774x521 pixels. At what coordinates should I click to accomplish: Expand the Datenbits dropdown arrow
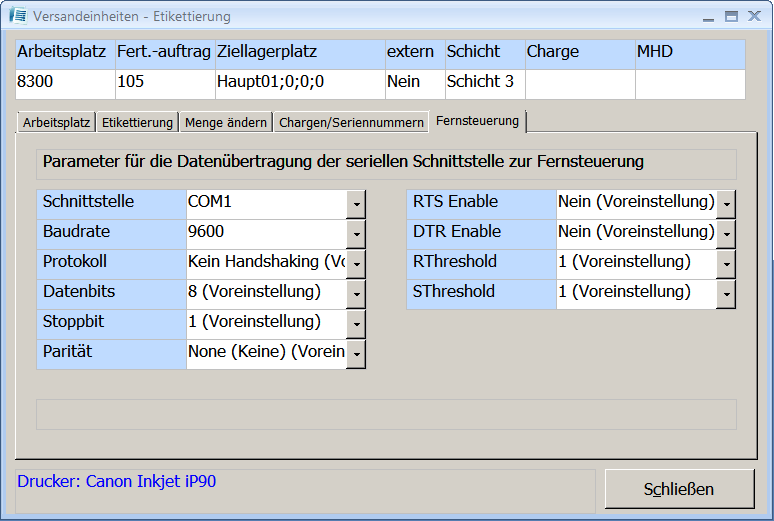[x=356, y=294]
